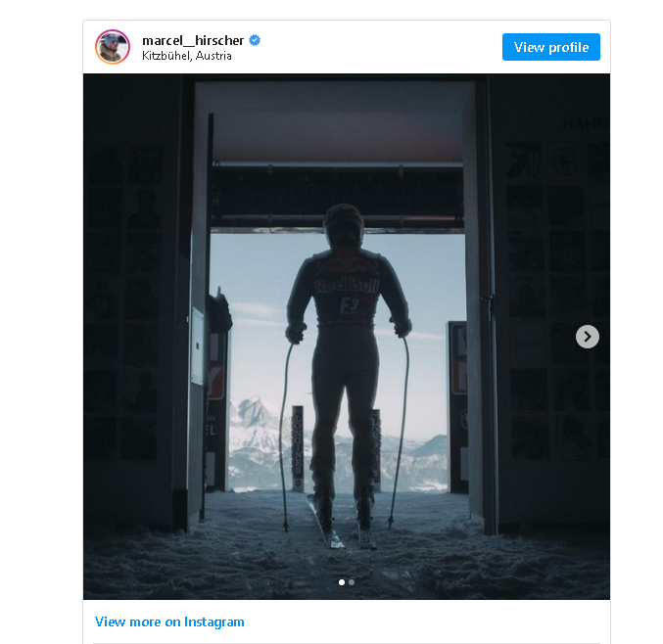The height and width of the screenshot is (644, 663).
Task: Open the Kitzbühel, Austria location tag
Action: click(187, 56)
